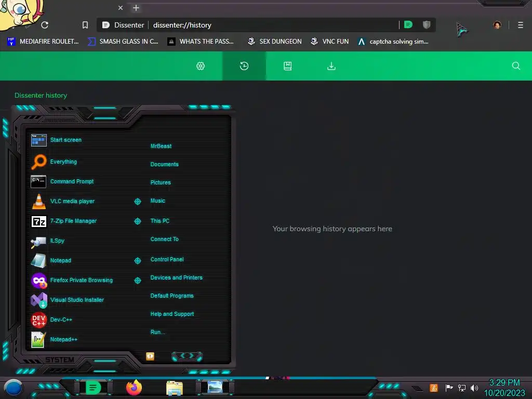Image resolution: width=532 pixels, height=399 pixels.
Task: Open Pictures in start menu
Action: pyautogui.click(x=161, y=182)
